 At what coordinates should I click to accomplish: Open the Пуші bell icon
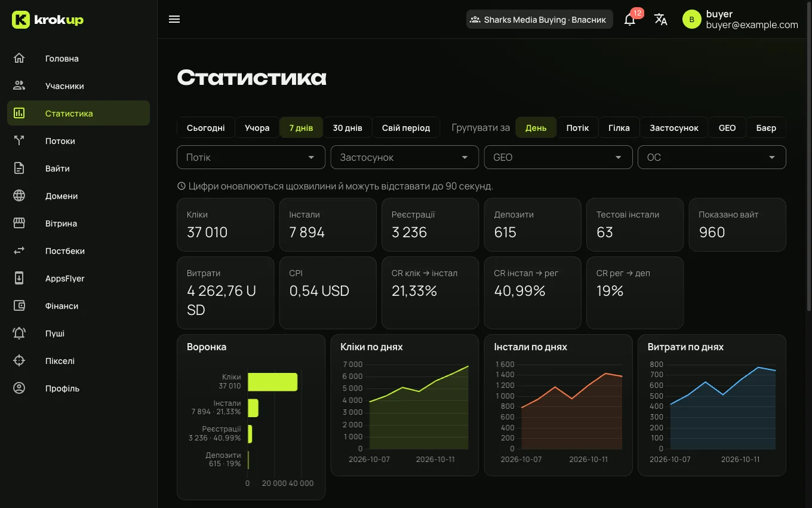point(19,333)
